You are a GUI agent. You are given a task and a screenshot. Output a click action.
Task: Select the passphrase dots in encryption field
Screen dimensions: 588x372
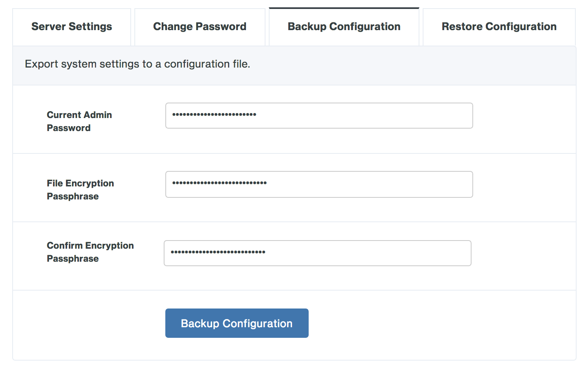point(220,184)
